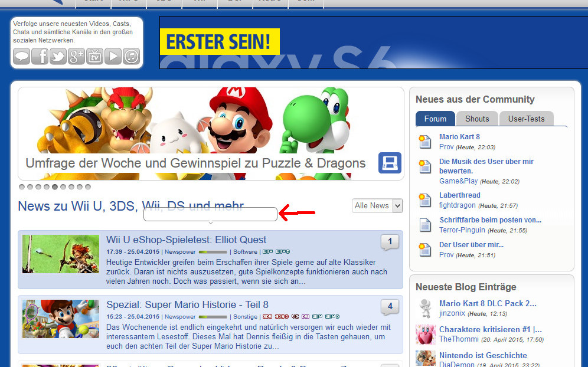Open the Google+ social icon

pyautogui.click(x=77, y=56)
